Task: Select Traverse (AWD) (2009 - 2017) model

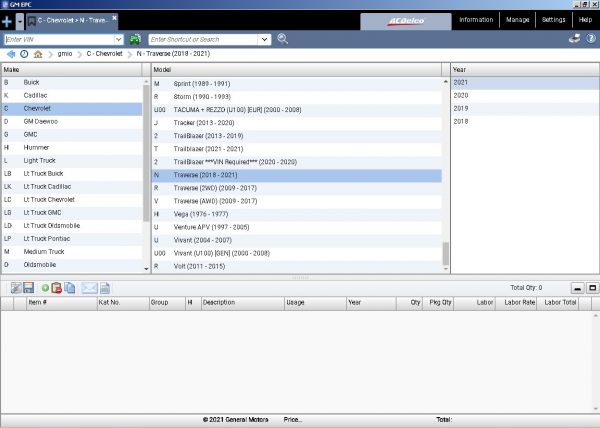Action: (x=297, y=201)
